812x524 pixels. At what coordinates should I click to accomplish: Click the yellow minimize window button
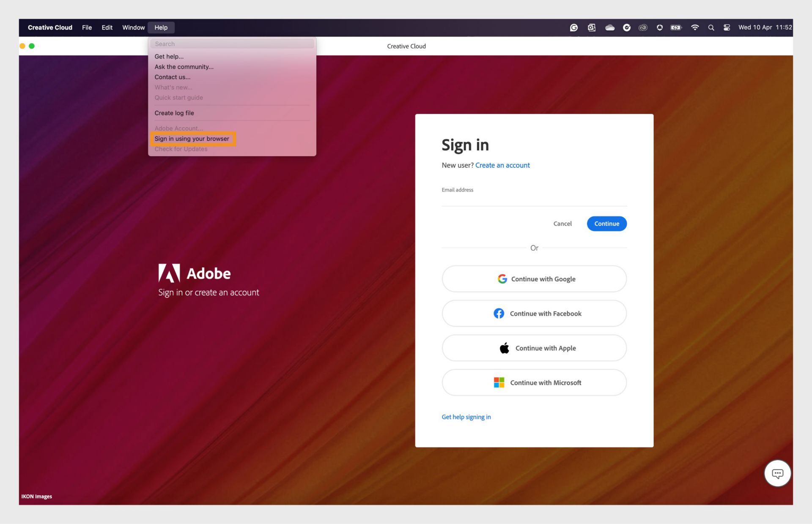(22, 46)
